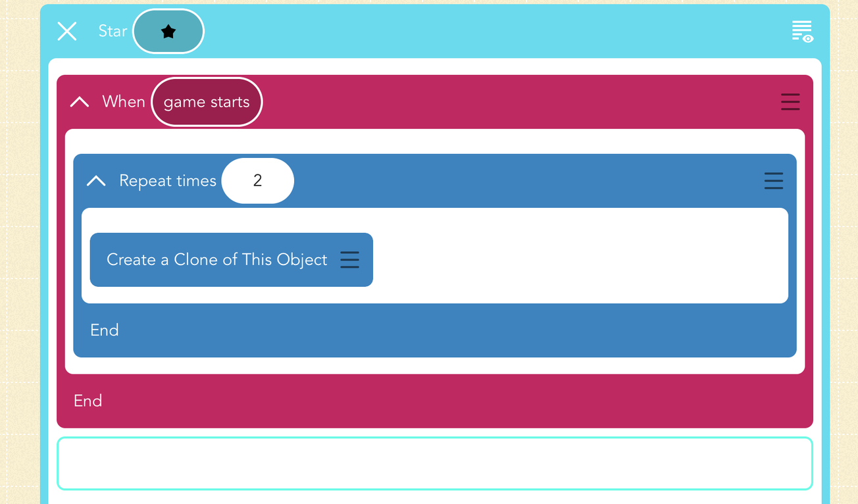Close the Star code editor with X

[67, 31]
